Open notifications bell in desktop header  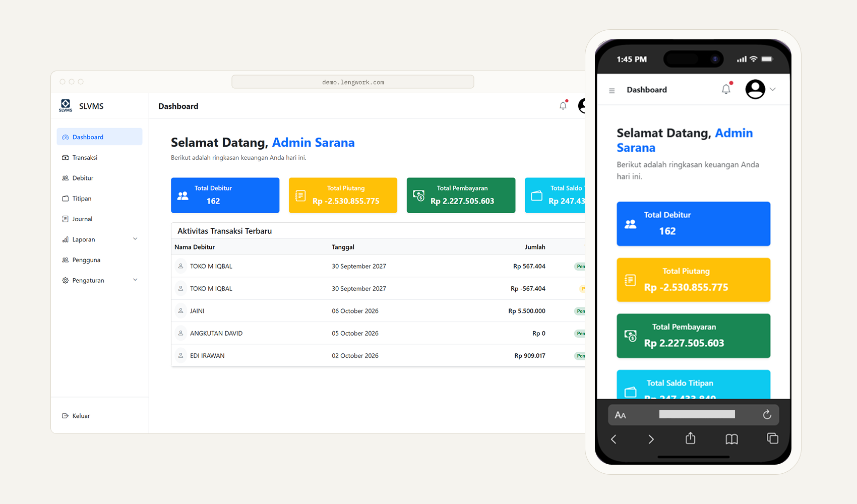point(563,106)
